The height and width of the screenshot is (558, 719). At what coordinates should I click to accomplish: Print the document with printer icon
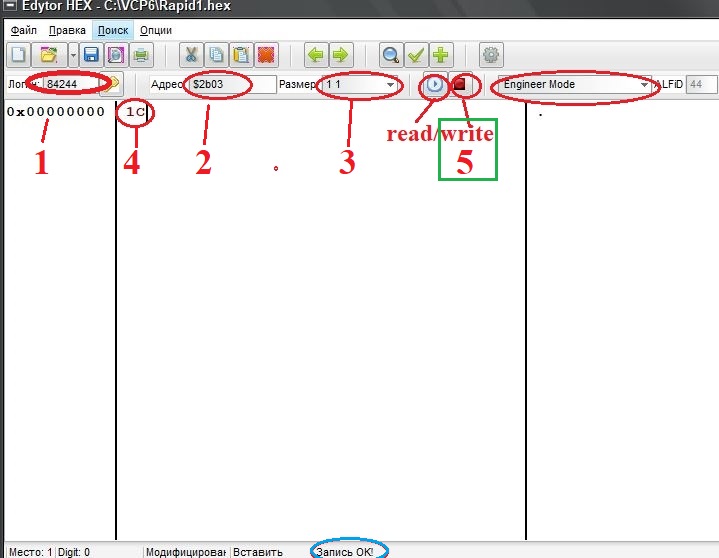pyautogui.click(x=141, y=55)
